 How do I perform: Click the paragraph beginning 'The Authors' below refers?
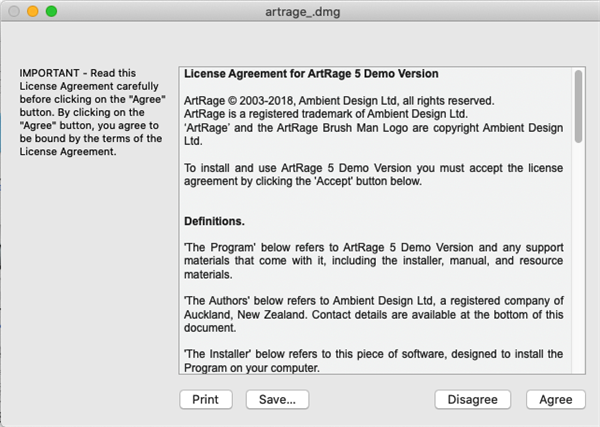(x=373, y=314)
